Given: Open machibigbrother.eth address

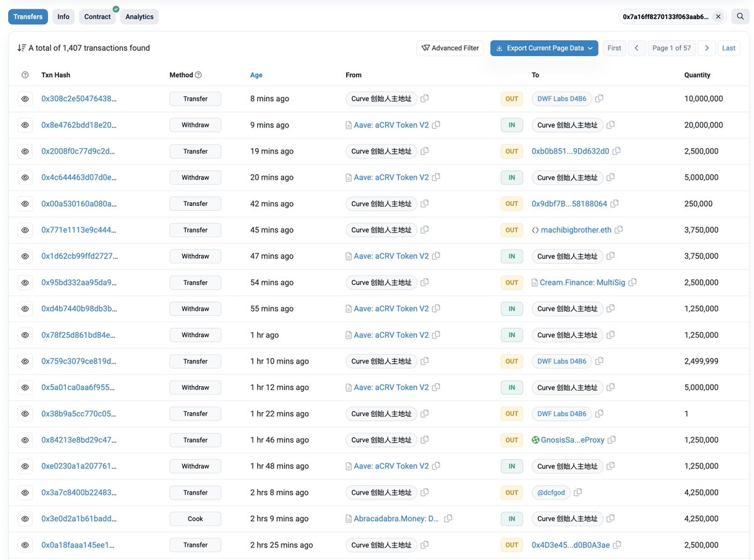Looking at the screenshot, I should pos(576,230).
